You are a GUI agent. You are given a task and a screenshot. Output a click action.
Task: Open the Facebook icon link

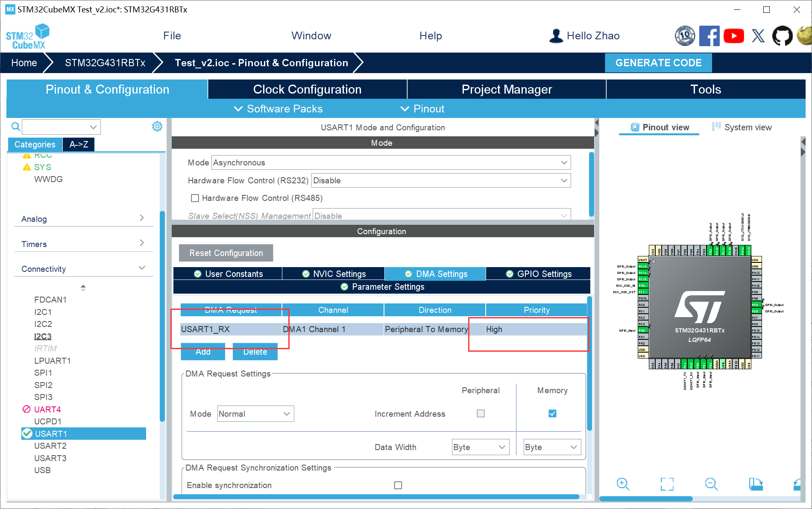[x=709, y=36]
